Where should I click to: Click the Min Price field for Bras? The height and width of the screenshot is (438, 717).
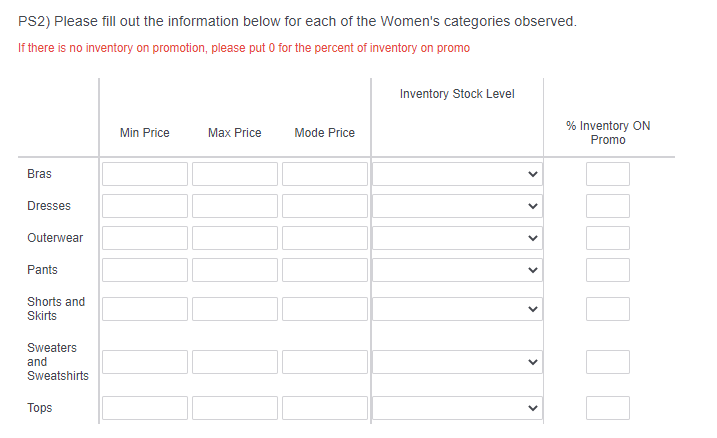pos(144,174)
